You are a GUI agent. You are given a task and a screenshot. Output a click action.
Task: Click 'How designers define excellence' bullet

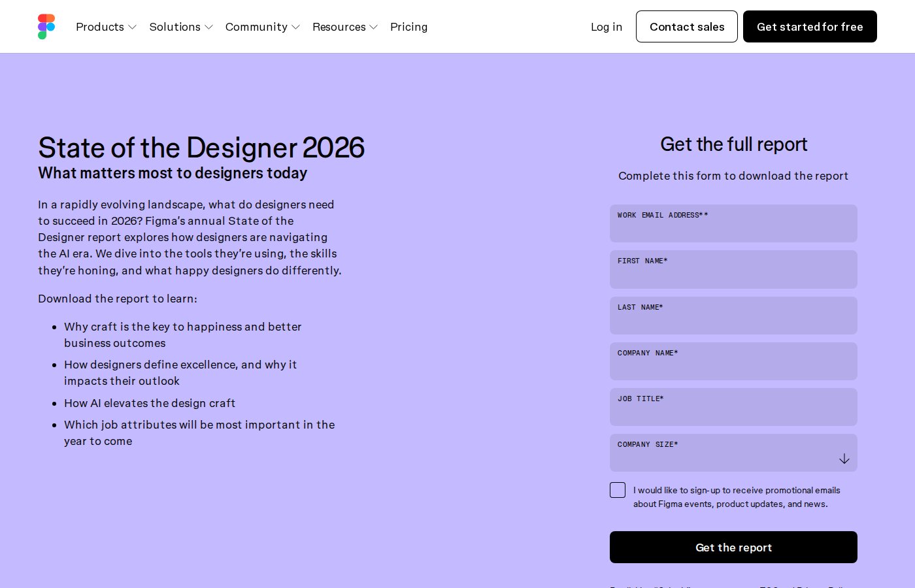[x=180, y=372]
